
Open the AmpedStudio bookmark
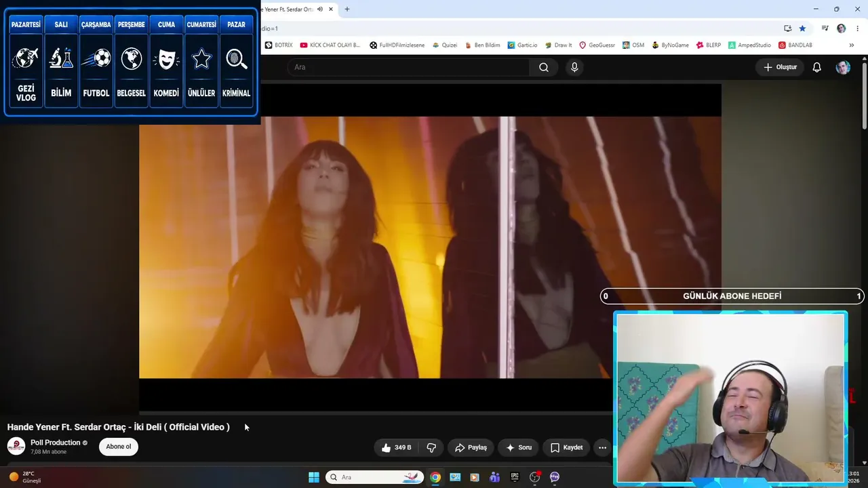pos(749,45)
